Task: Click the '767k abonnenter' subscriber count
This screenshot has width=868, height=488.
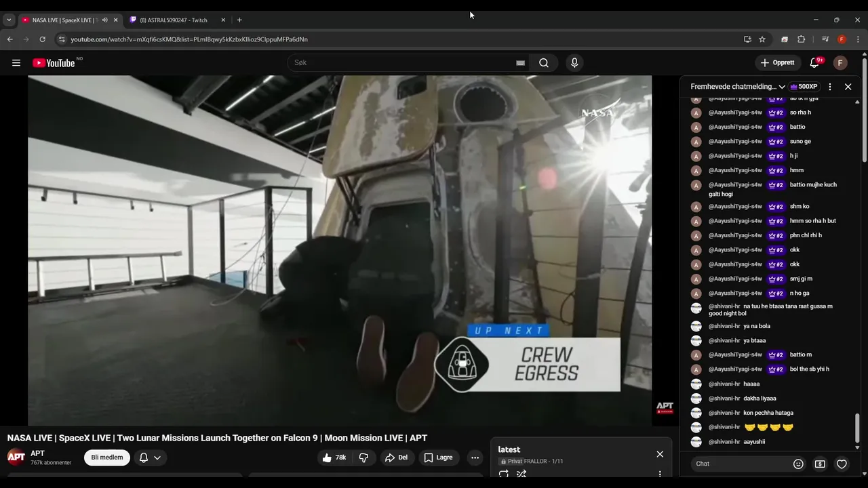Action: pyautogui.click(x=51, y=463)
